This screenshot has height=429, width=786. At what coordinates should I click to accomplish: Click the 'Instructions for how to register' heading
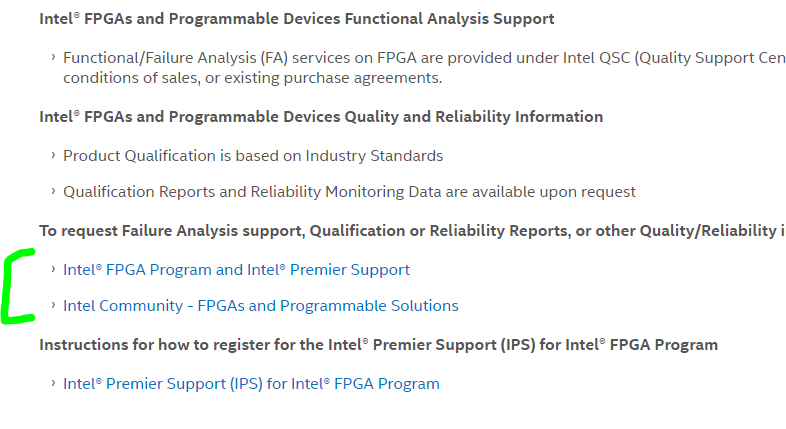[378, 345]
